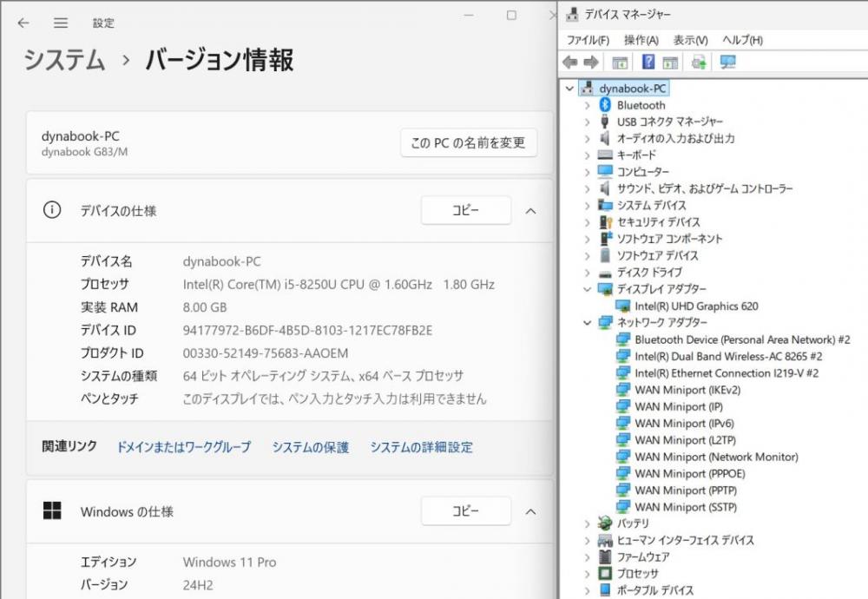This screenshot has height=599, width=868.
Task: Click the Intel UHD Graphics 620 device icon
Action: [x=622, y=306]
